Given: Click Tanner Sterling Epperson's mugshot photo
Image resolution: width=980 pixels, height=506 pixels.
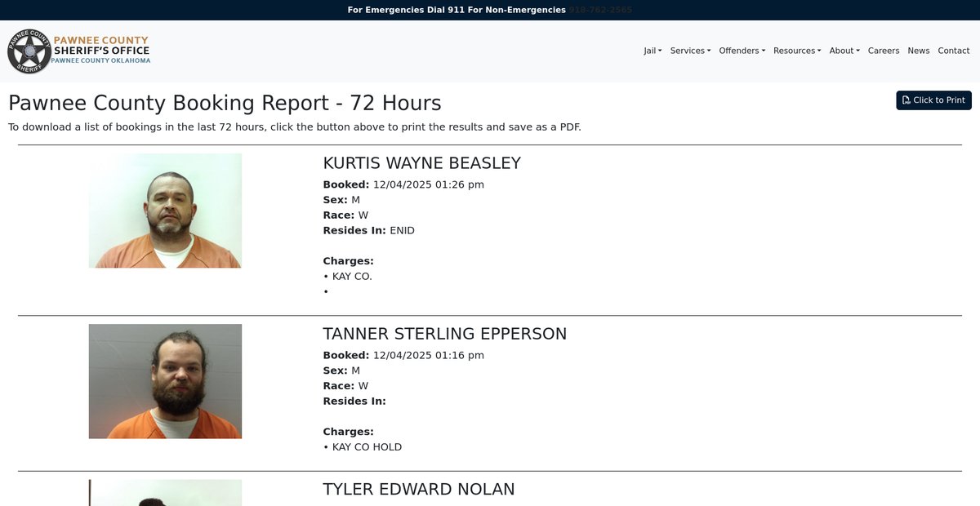Looking at the screenshot, I should tap(165, 381).
